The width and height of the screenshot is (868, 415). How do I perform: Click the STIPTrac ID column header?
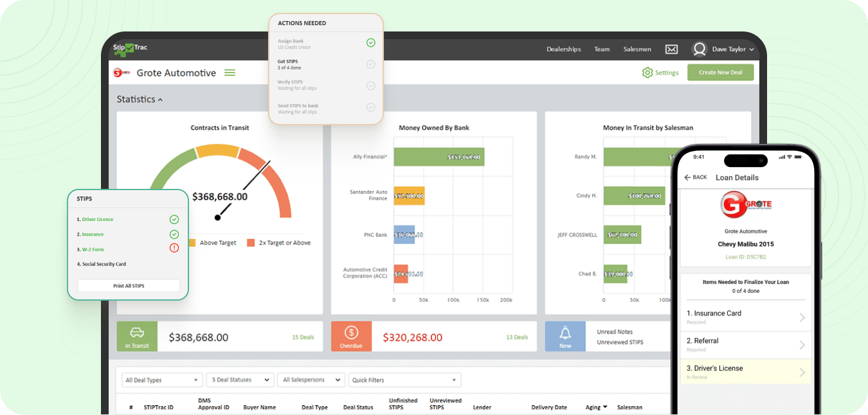(158, 407)
